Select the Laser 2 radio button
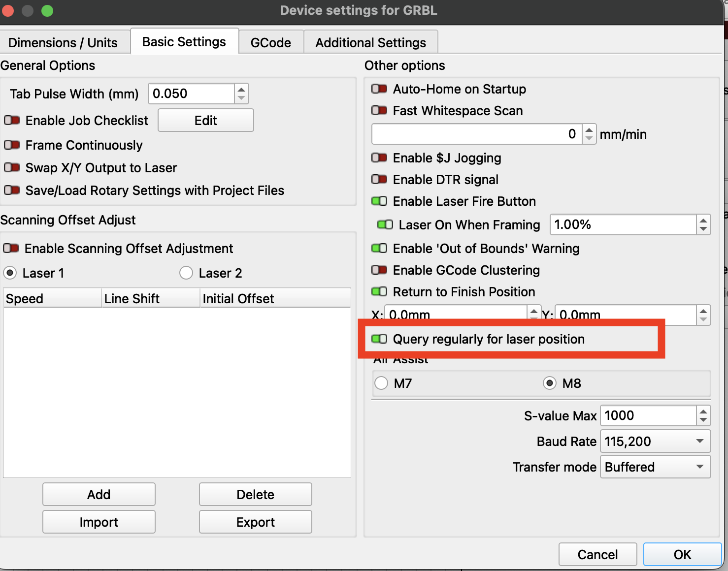 pyautogui.click(x=186, y=273)
